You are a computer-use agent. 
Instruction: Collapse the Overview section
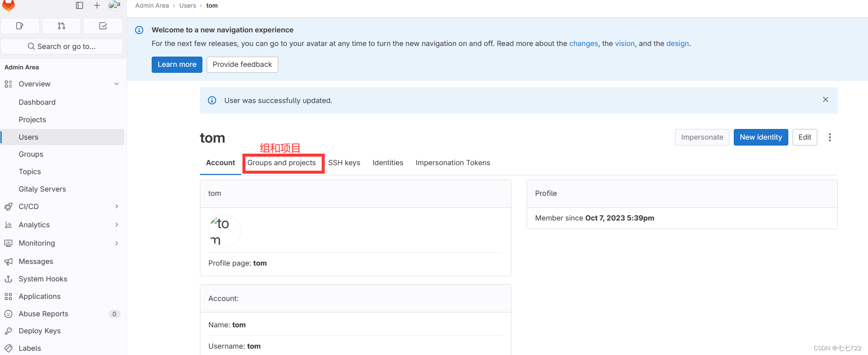(x=116, y=84)
